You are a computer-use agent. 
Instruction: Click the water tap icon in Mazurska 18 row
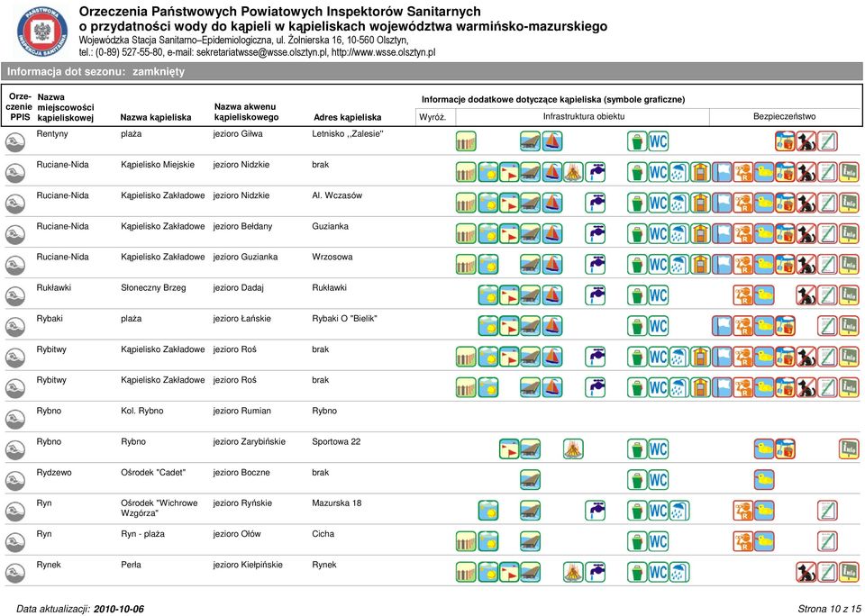coord(596,511)
